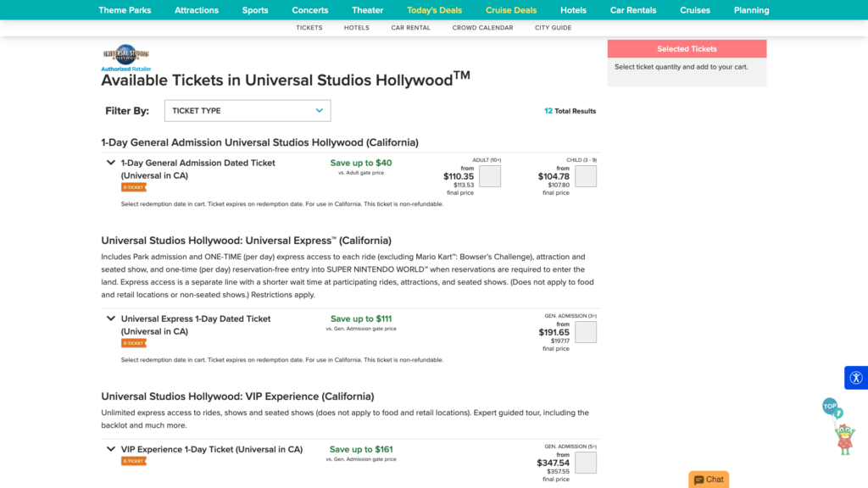Click the 'Universal Studios Hollywood: Universal Express' heading
The height and width of the screenshot is (488, 868).
coord(247,241)
